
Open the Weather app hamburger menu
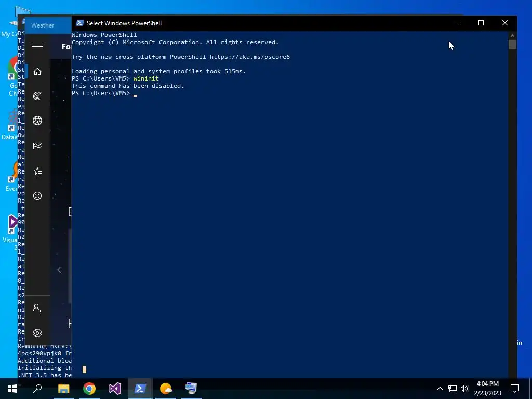pos(37,46)
